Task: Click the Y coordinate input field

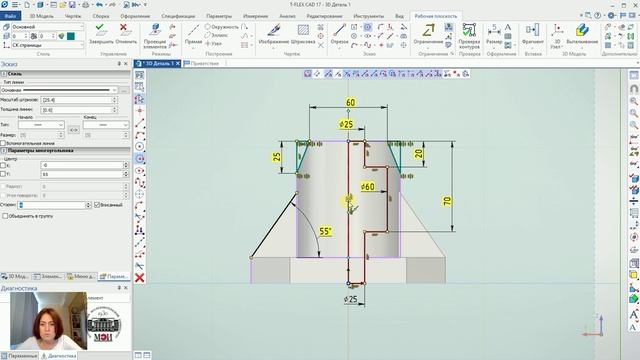Action: click(82, 174)
